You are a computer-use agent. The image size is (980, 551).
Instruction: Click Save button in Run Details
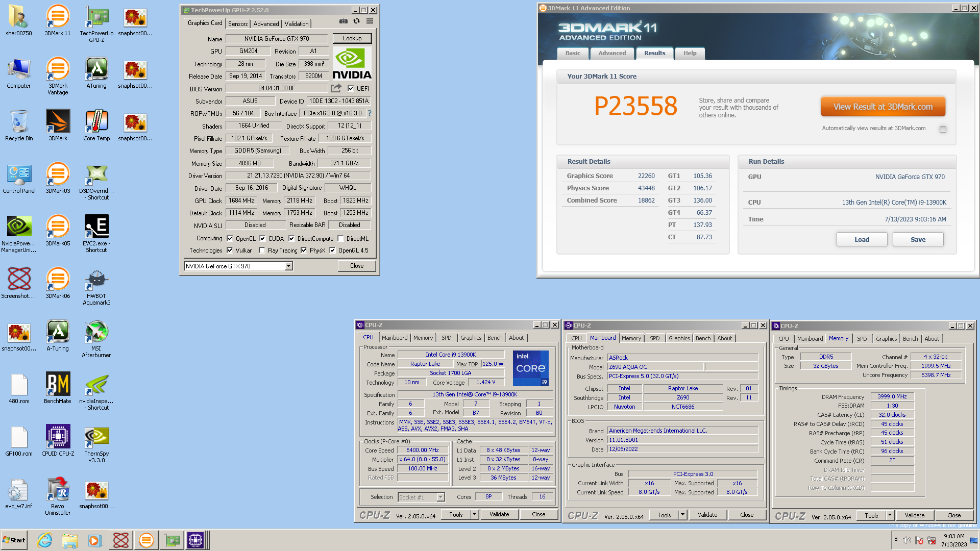click(x=918, y=239)
